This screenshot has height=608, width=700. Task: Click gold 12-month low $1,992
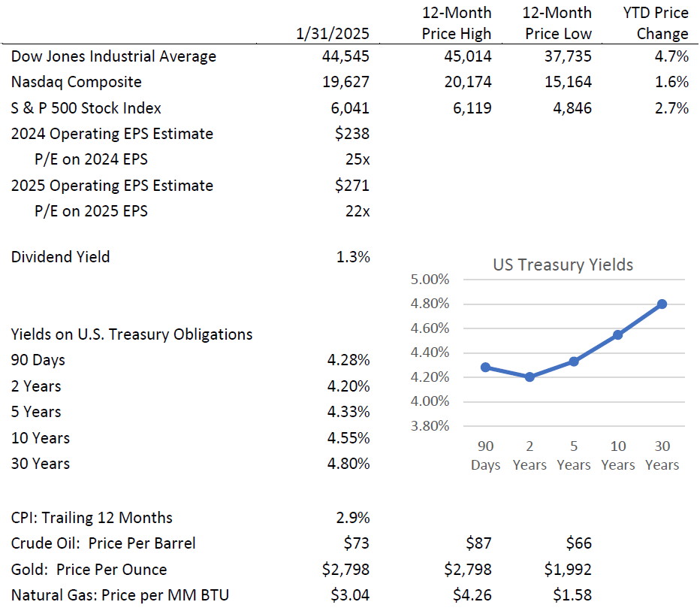568,570
